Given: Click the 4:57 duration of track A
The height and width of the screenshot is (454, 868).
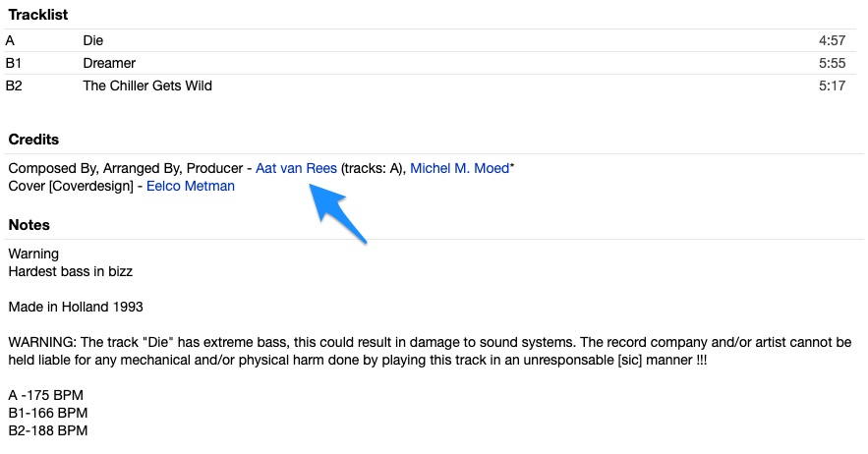Looking at the screenshot, I should (x=832, y=40).
